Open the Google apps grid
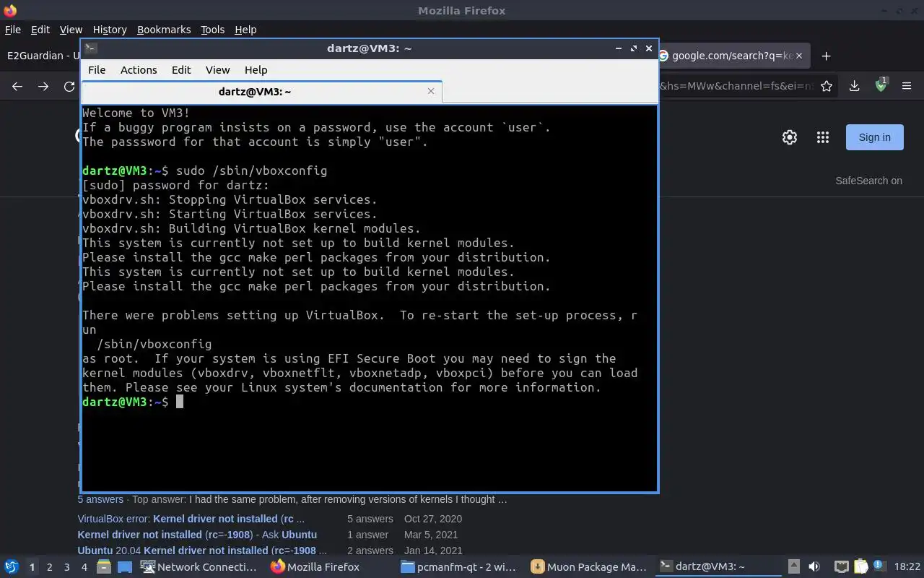This screenshot has height=578, width=924. click(x=822, y=137)
